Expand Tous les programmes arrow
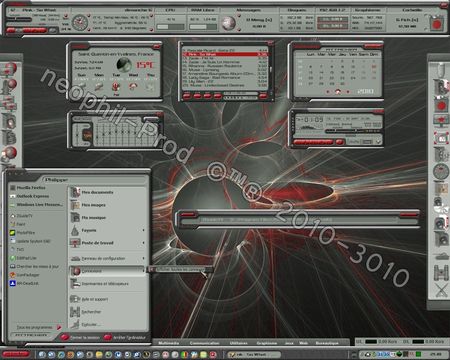 tap(59, 327)
